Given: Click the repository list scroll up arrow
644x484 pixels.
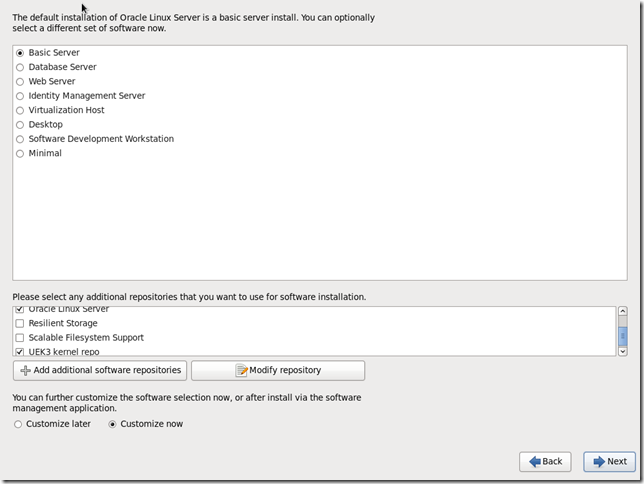Looking at the screenshot, I should point(623,311).
